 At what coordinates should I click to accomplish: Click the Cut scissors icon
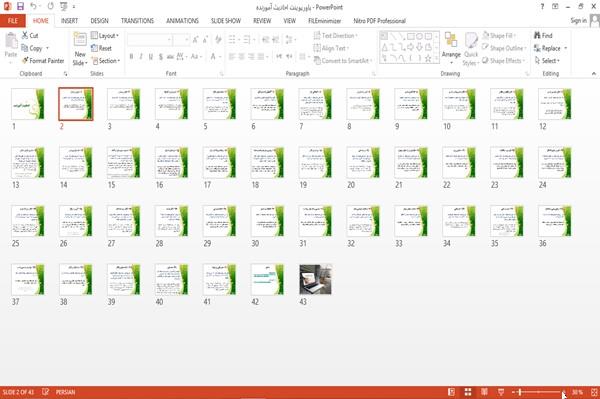25,35
